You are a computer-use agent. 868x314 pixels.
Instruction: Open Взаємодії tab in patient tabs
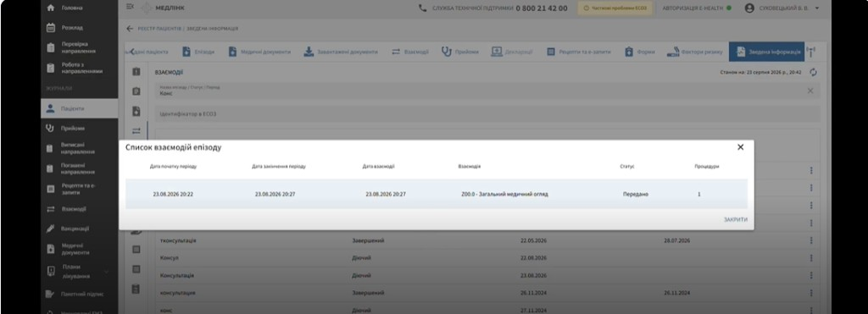pos(410,52)
